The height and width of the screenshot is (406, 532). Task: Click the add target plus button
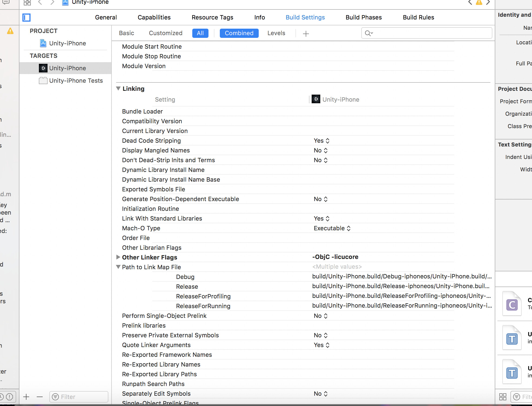click(x=26, y=397)
